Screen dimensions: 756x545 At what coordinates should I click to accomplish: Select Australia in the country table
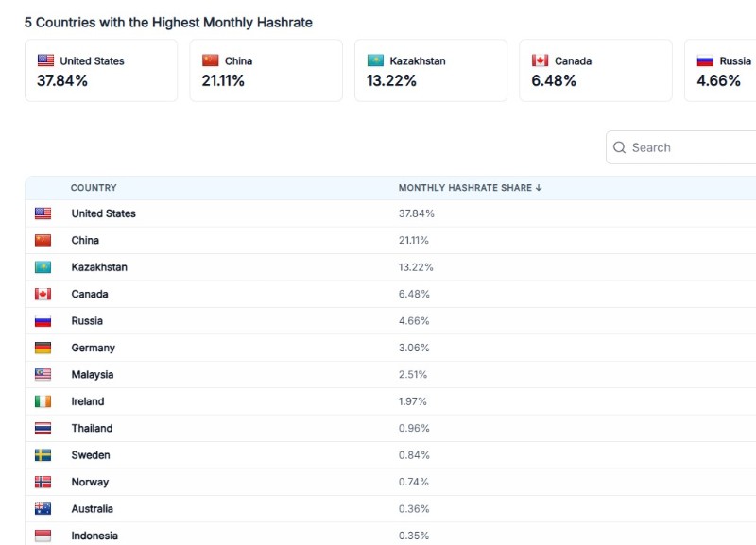[92, 509]
